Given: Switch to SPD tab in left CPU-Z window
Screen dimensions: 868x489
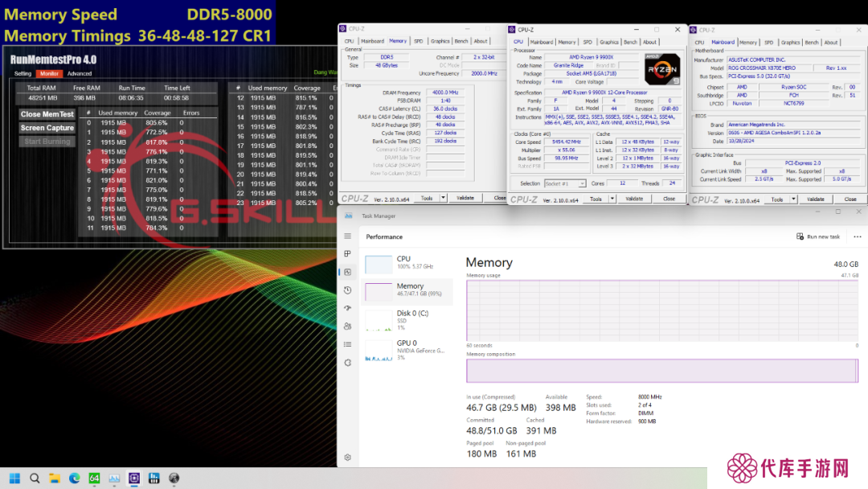Looking at the screenshot, I should click(x=419, y=41).
